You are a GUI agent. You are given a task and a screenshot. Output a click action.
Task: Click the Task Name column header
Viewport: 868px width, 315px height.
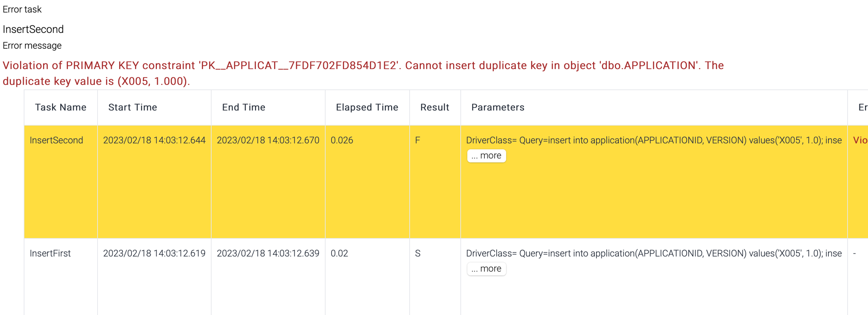(61, 107)
